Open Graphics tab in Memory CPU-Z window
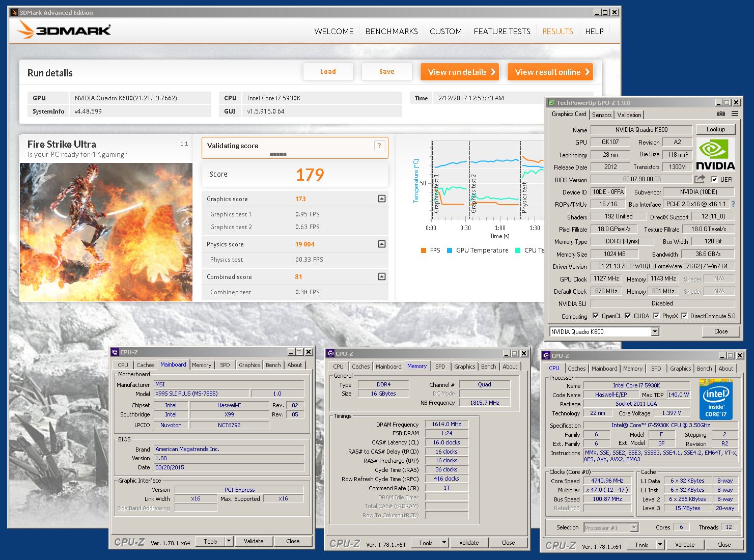The image size is (754, 560). 465,367
